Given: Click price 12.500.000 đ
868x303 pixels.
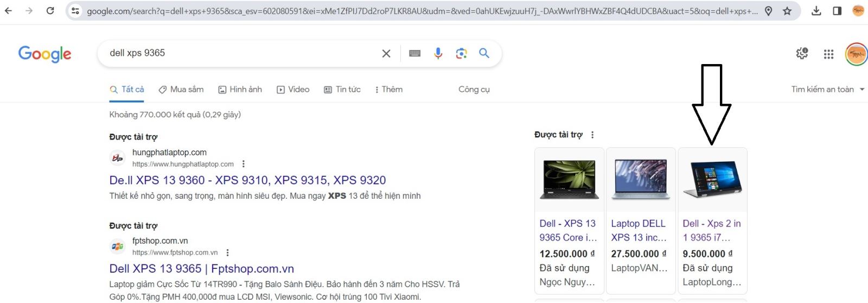Looking at the screenshot, I should [x=567, y=254].
